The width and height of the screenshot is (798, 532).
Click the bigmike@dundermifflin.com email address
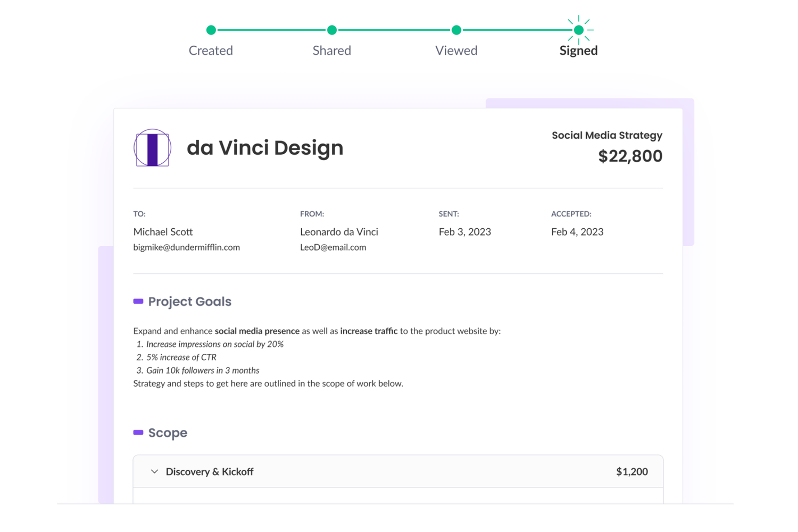[186, 247]
